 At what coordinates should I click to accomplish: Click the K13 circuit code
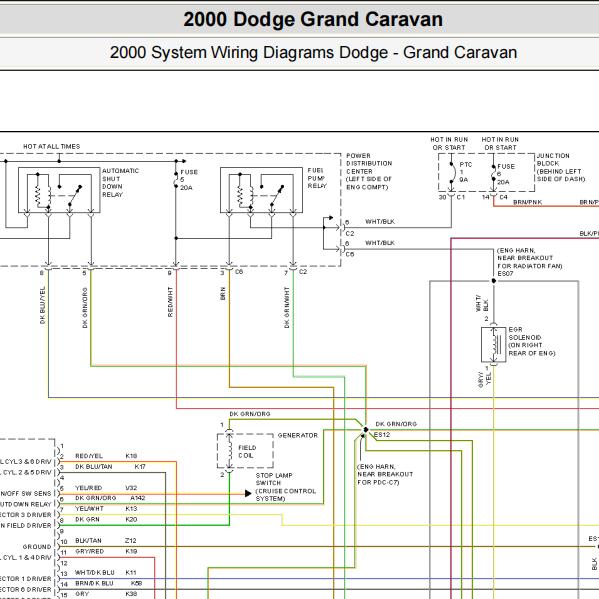pos(131,508)
